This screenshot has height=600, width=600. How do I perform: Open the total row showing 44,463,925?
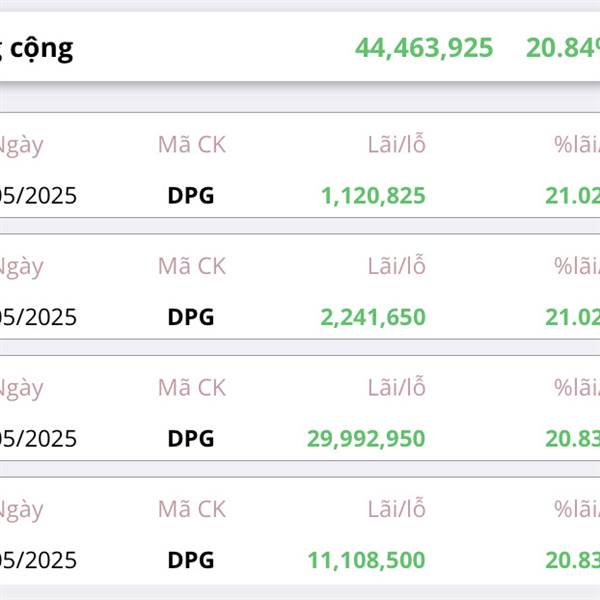pos(300,47)
